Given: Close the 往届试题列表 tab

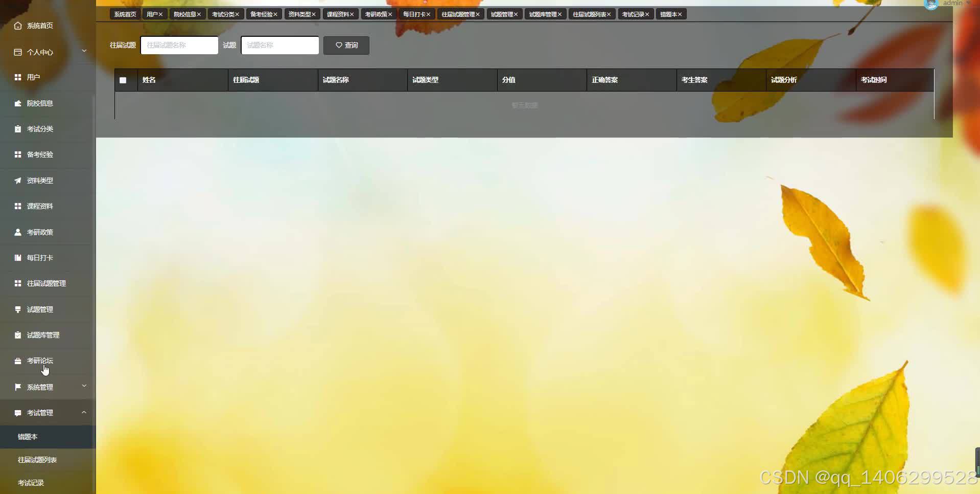Looking at the screenshot, I should click(x=609, y=14).
